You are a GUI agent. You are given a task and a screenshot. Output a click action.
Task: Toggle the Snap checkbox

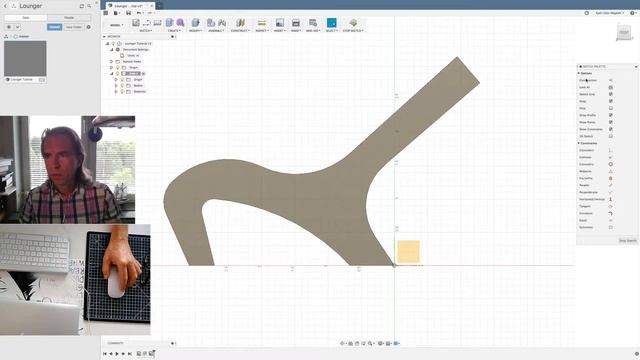[611, 101]
